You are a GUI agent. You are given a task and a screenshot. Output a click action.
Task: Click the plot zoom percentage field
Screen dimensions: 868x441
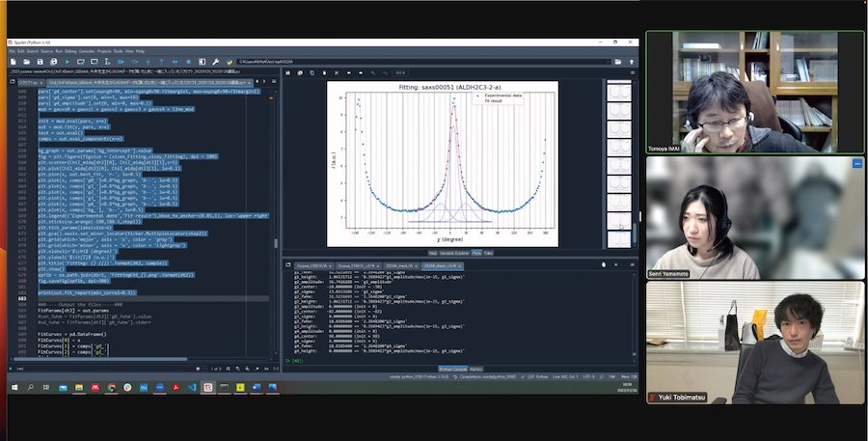(400, 72)
